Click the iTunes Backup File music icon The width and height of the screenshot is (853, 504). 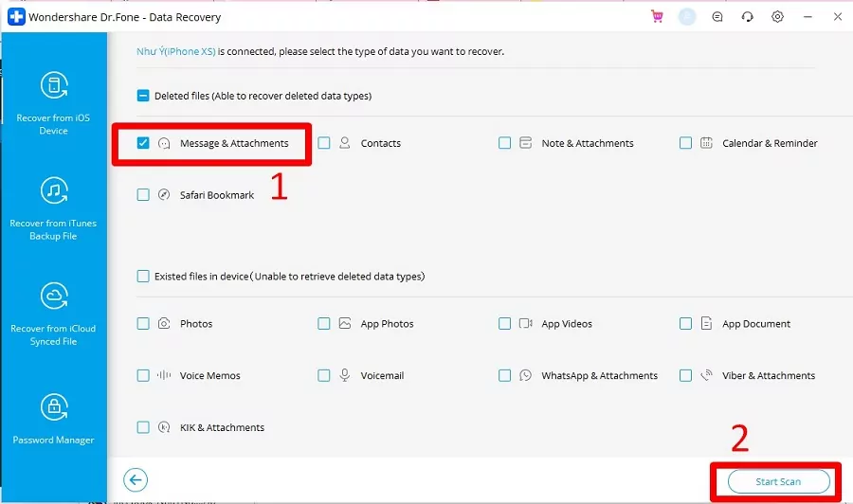point(54,190)
